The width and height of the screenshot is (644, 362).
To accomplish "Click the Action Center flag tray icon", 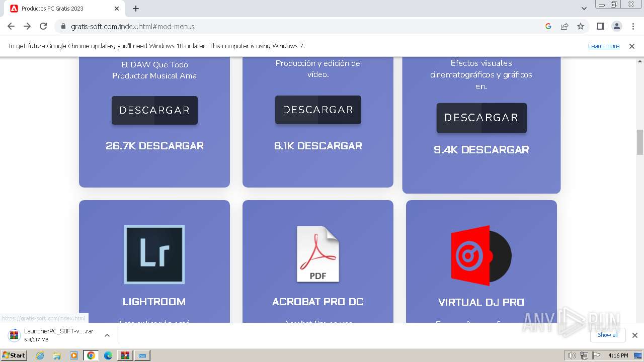I will tap(596, 355).
